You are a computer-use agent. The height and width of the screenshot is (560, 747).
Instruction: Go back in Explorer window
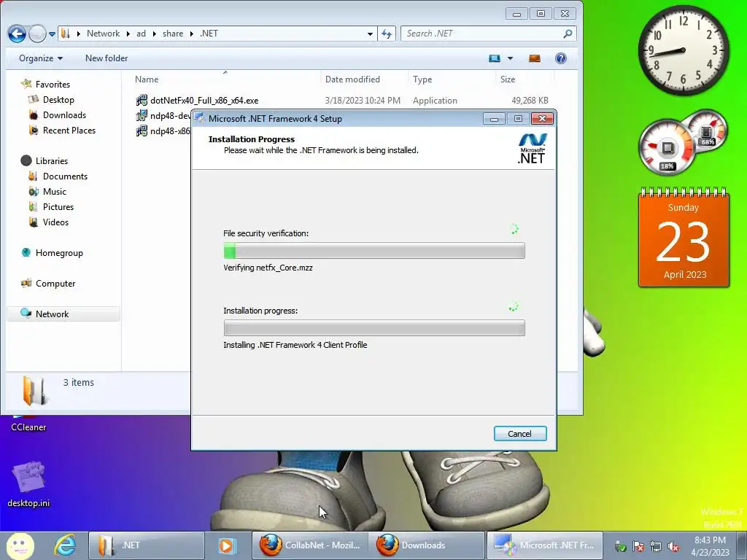(x=17, y=34)
